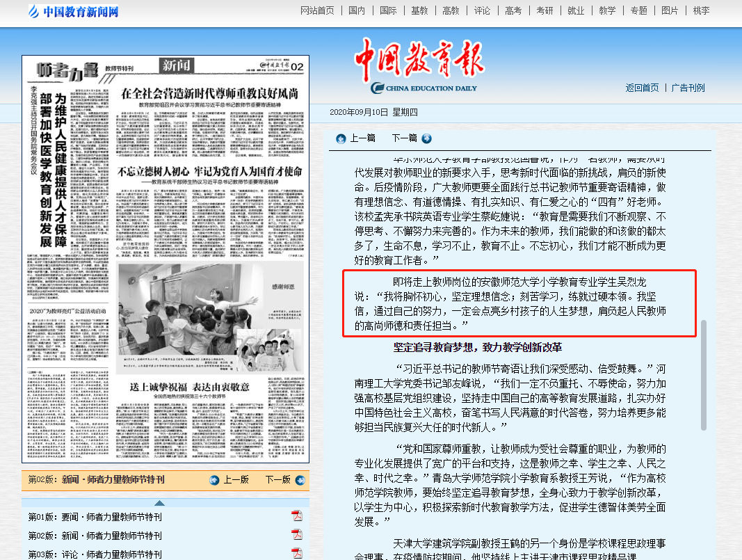Viewport: 742px width, 560px height.
Task: Click the 返回首页 link
Action: coord(642,88)
